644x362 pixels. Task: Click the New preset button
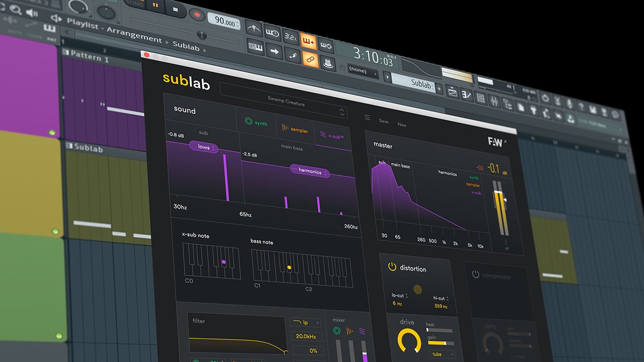tap(401, 124)
